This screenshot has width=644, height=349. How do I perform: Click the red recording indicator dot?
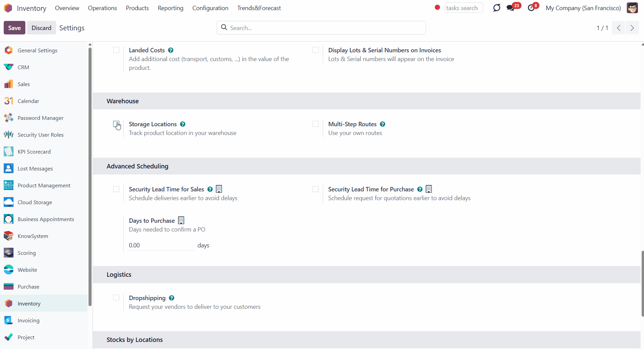coord(437,7)
